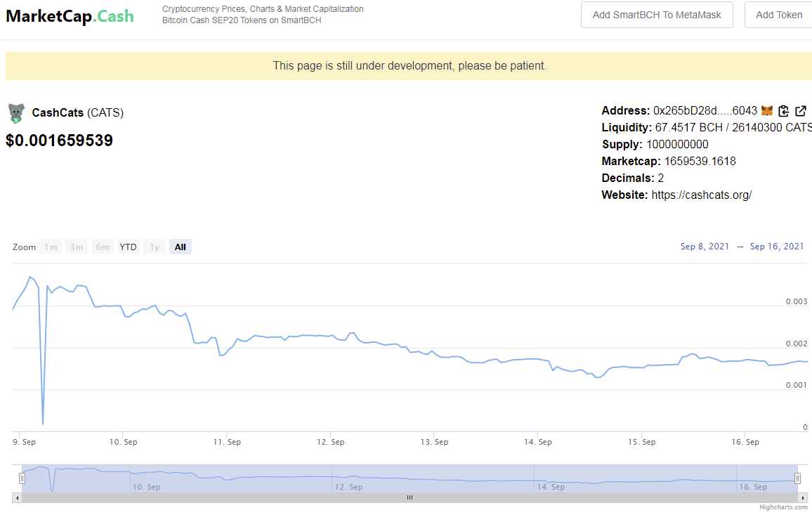
Task: Copy the contract address with clipboard icon
Action: tap(783, 111)
